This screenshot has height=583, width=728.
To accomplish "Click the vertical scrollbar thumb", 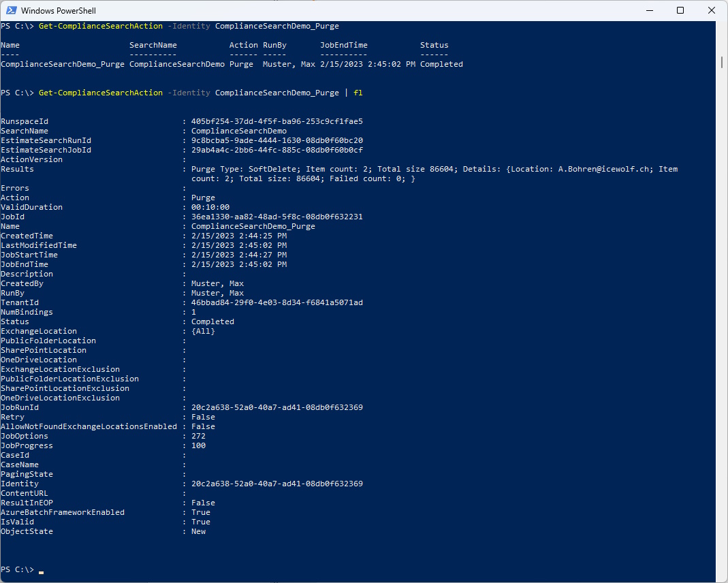I will [722, 62].
